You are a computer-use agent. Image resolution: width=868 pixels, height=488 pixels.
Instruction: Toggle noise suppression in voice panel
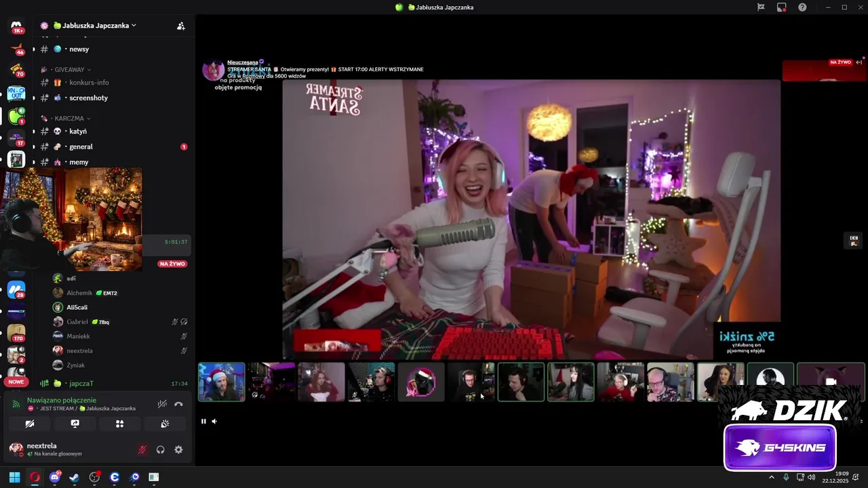tap(162, 404)
